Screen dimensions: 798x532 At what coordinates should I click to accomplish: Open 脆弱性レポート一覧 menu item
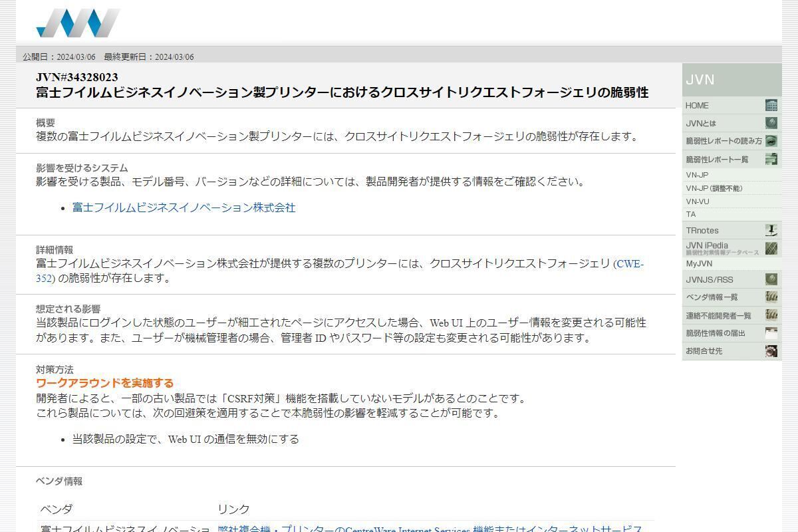pos(731,159)
